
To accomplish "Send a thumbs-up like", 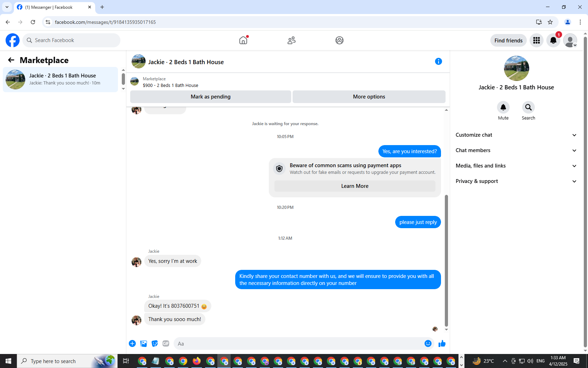I will tap(442, 343).
